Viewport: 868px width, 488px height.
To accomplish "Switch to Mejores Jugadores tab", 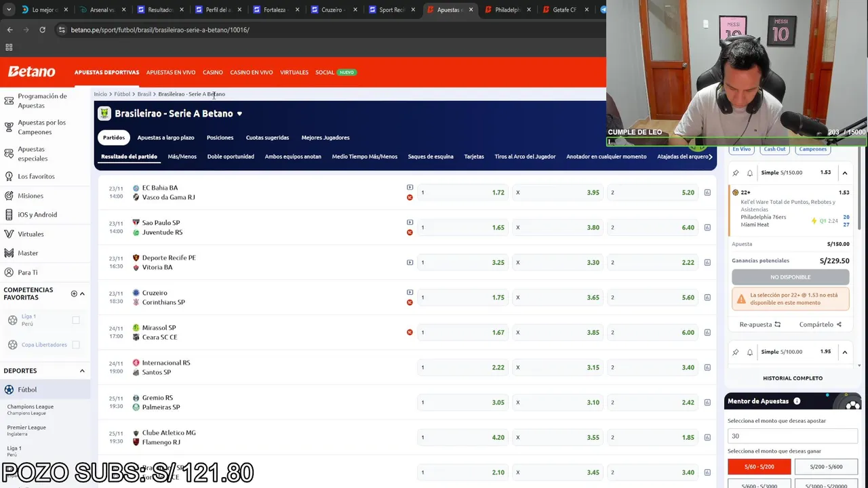I will click(325, 138).
